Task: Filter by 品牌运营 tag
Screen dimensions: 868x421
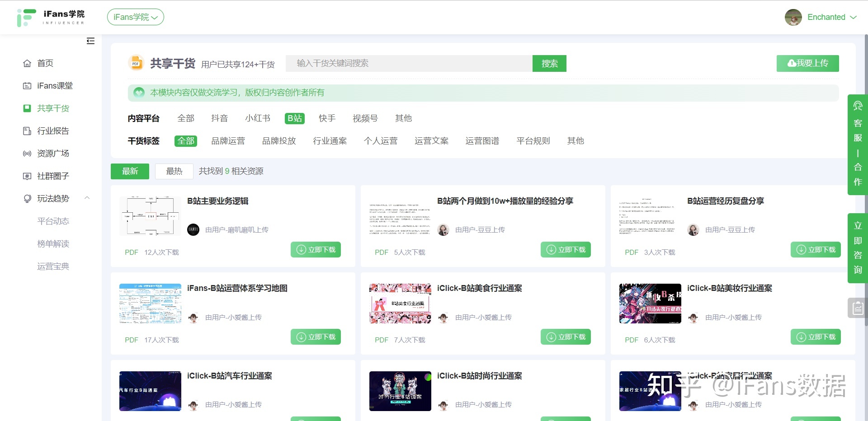Action: 228,141
